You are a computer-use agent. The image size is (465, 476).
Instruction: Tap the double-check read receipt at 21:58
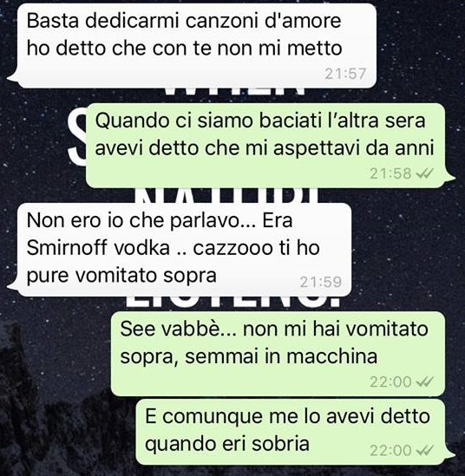point(424,173)
